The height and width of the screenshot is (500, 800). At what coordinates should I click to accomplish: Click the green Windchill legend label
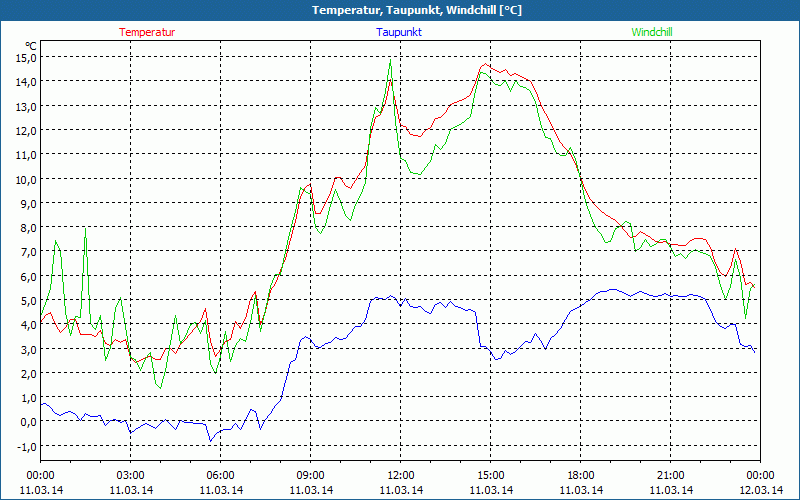tap(652, 32)
